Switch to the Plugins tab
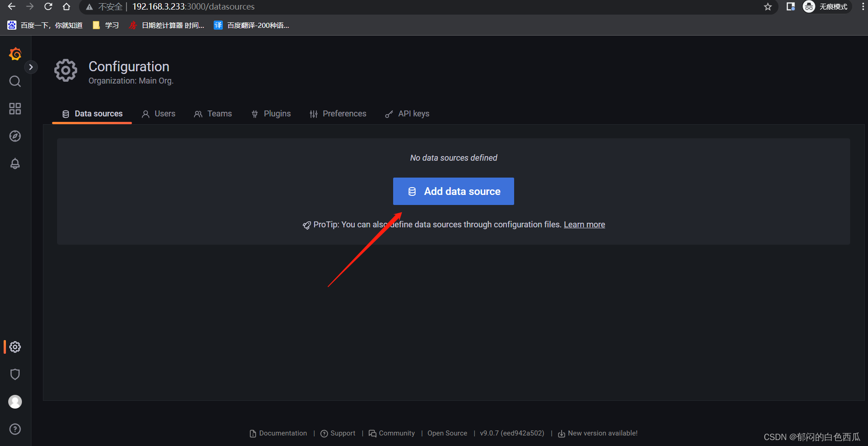This screenshot has height=446, width=868. tap(271, 114)
